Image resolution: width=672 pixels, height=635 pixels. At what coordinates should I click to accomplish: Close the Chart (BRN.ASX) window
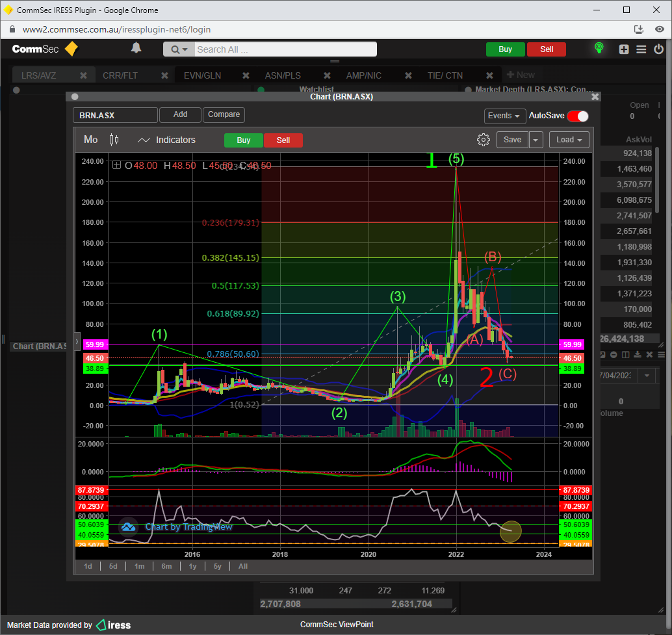(x=595, y=96)
